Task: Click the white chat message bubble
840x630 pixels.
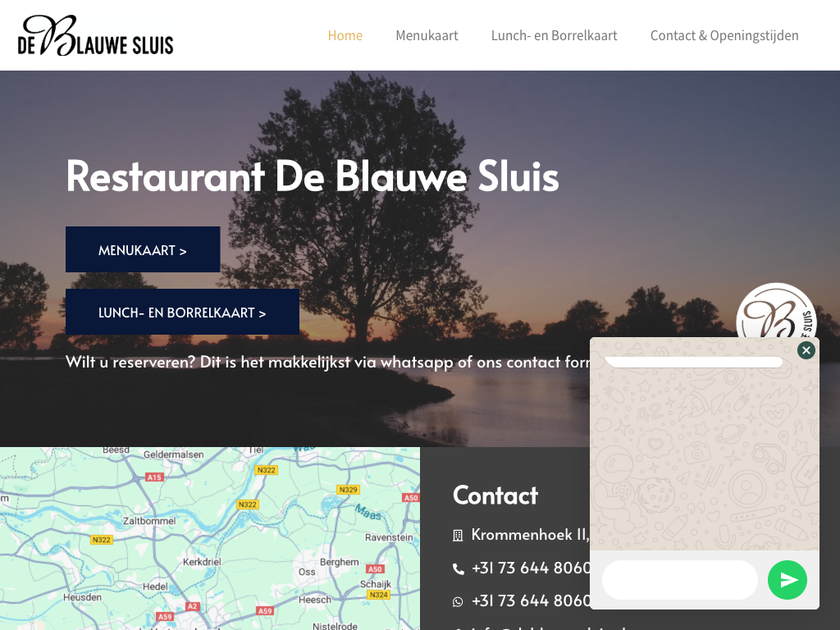Action: click(x=695, y=362)
